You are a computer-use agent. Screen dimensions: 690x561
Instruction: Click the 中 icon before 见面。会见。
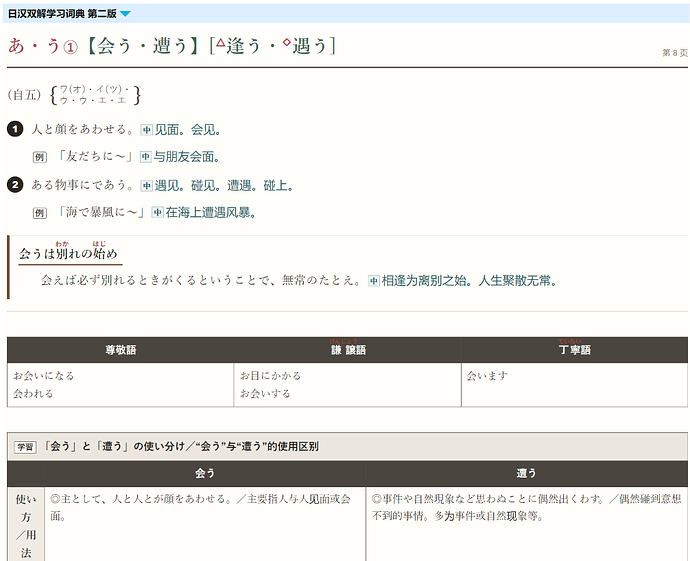147,130
